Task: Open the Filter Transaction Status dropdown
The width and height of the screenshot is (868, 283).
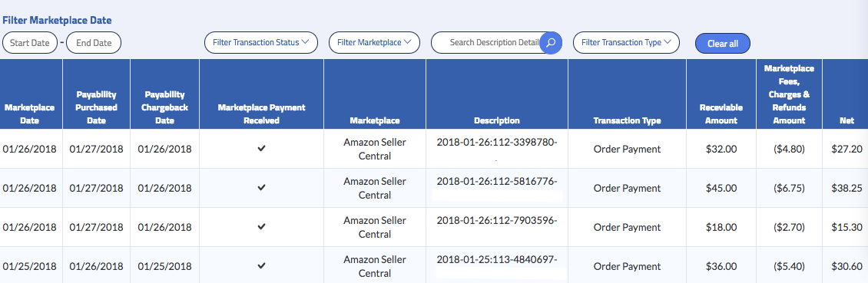Action: pos(261,42)
